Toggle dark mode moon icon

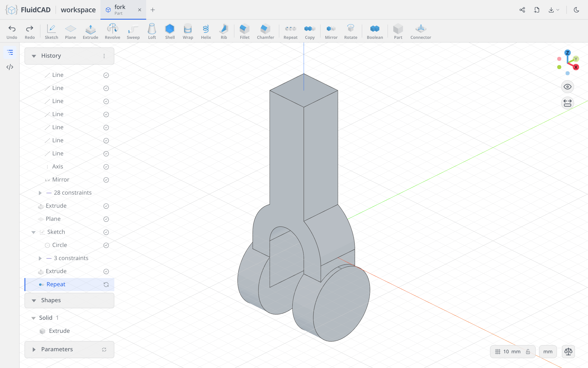tap(576, 10)
